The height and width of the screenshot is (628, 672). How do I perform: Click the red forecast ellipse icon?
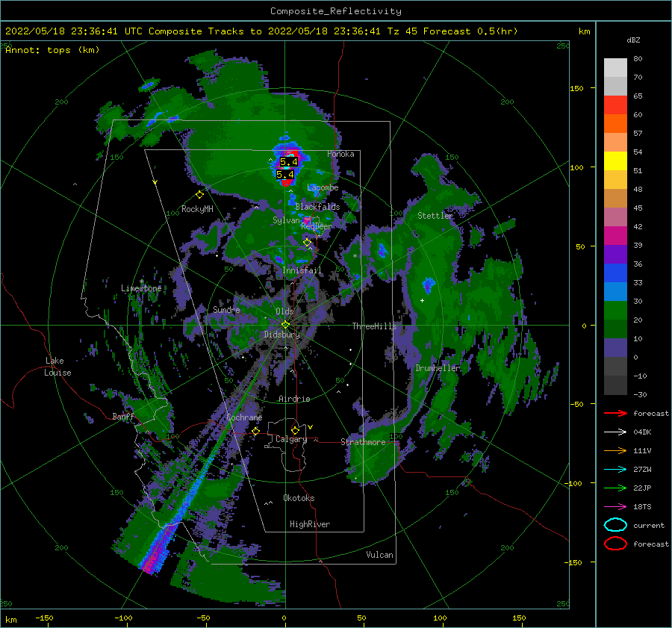(x=615, y=544)
